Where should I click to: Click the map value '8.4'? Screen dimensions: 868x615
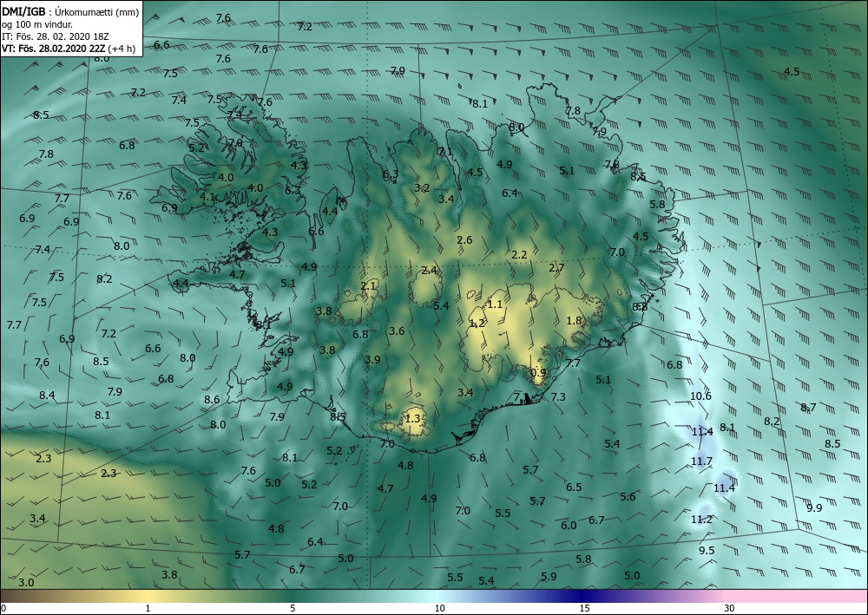click(47, 396)
